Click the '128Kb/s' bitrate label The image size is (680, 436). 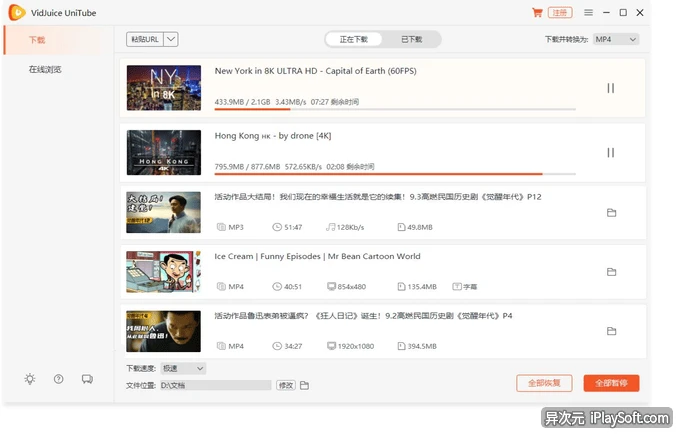click(350, 227)
